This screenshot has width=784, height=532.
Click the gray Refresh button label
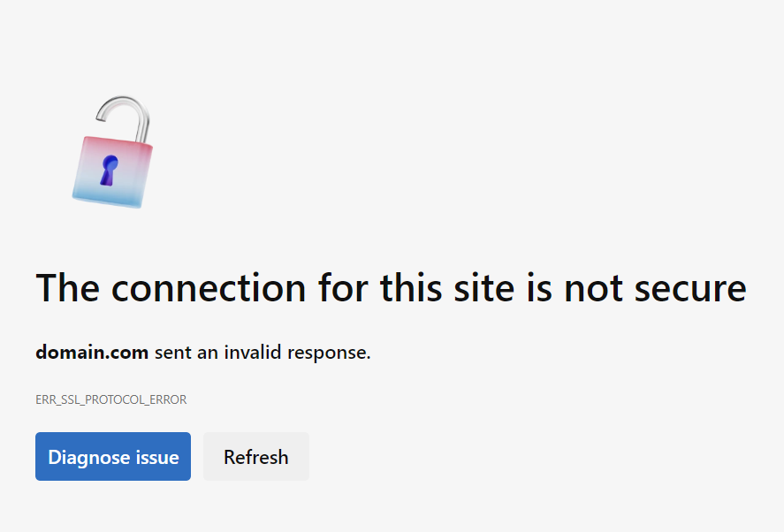tap(255, 456)
